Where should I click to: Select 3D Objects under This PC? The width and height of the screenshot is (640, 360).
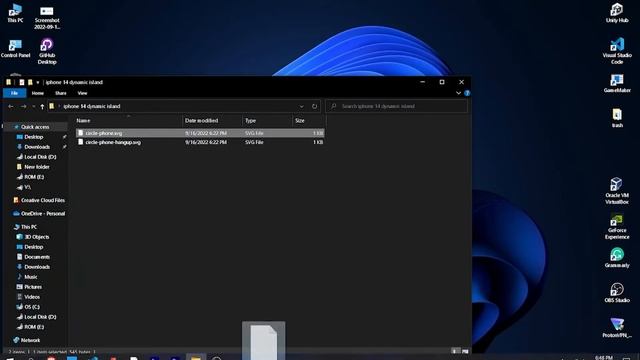coord(36,237)
